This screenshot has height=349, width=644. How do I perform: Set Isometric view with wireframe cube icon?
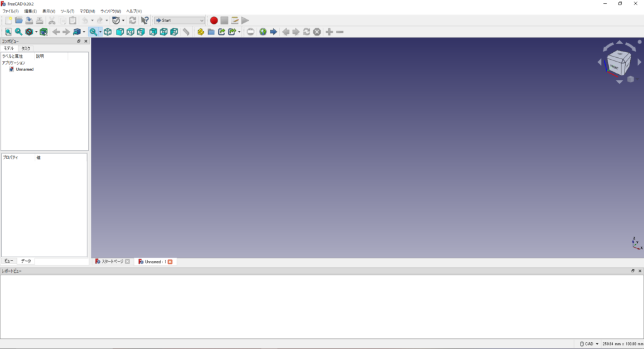tap(108, 31)
